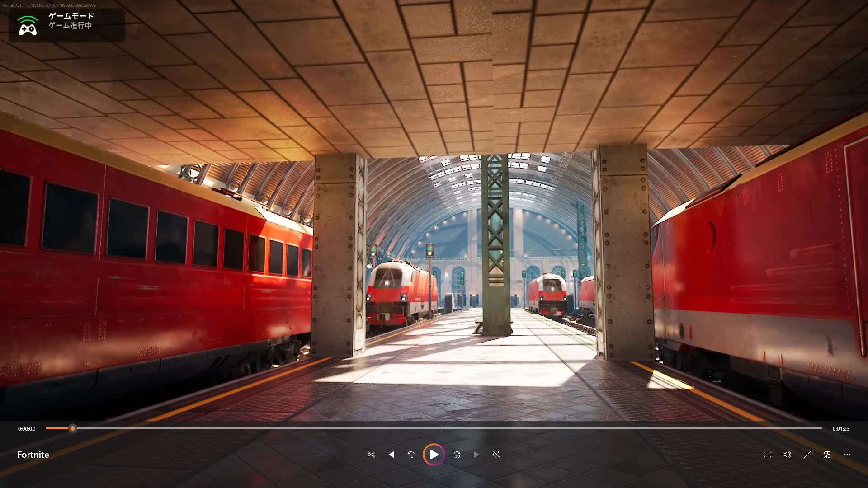
Task: Click the Fortnite video title
Action: [x=33, y=455]
